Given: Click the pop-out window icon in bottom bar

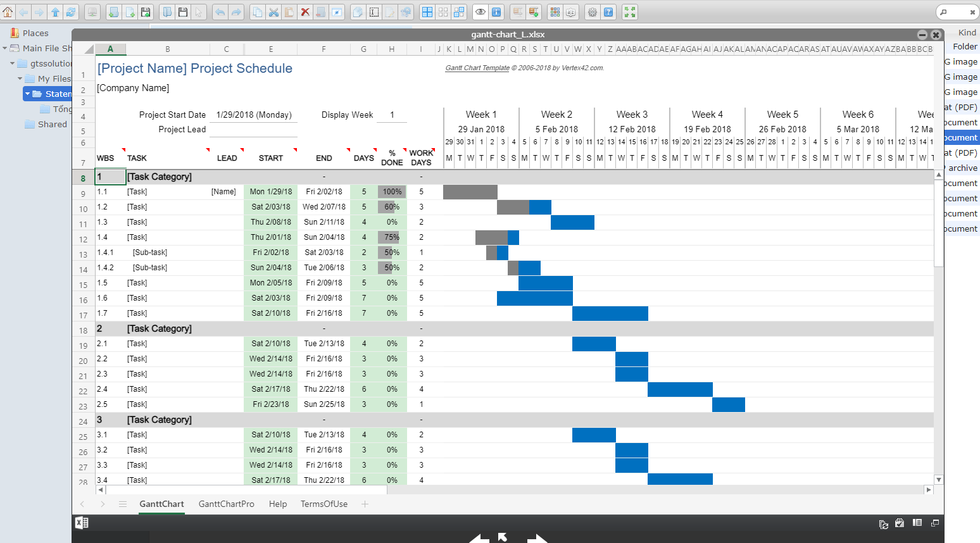Looking at the screenshot, I should (934, 523).
